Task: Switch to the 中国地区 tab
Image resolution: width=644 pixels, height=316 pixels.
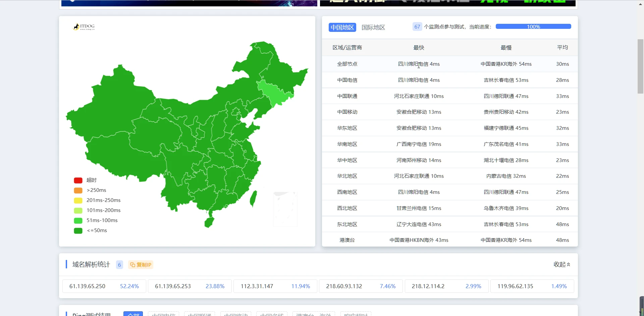Action: tap(342, 27)
